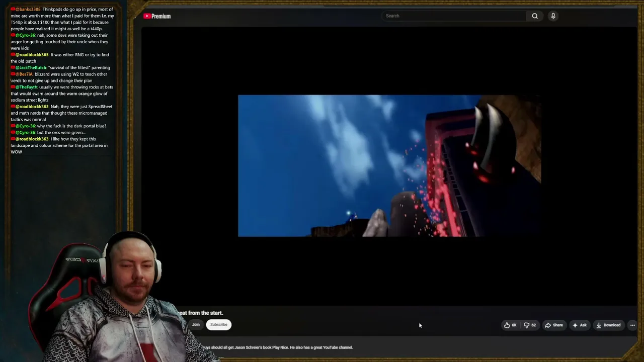Click chat message "but the orcs were green..."
The width and height of the screenshot is (644, 362).
(x=61, y=133)
